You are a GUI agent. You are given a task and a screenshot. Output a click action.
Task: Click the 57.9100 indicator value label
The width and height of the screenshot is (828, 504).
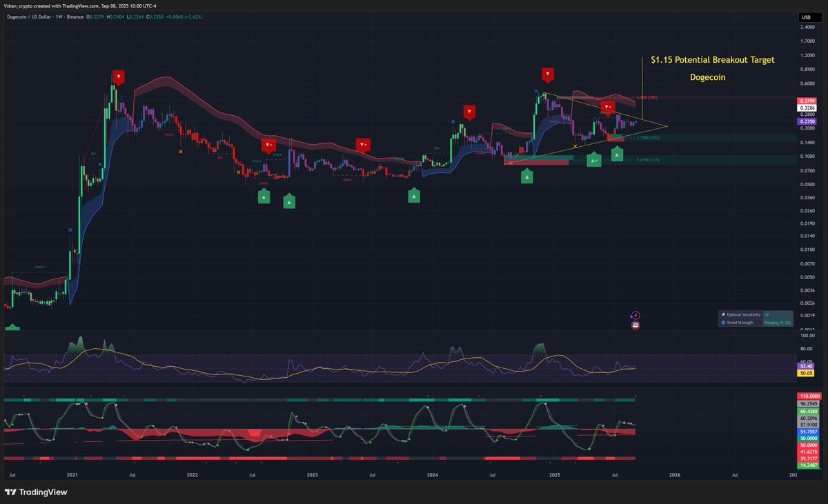807,424
